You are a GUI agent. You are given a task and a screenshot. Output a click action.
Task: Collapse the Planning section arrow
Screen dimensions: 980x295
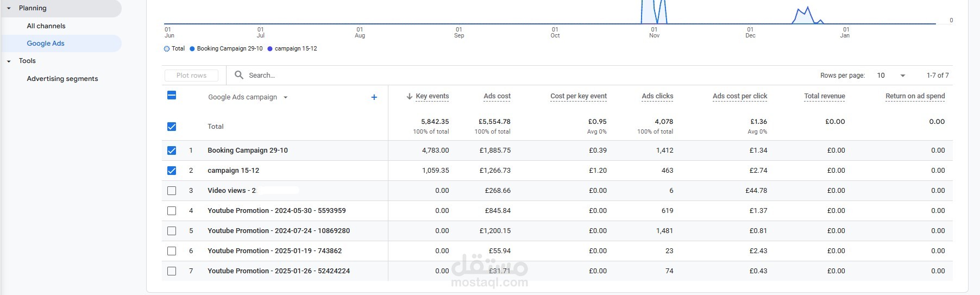click(x=9, y=8)
